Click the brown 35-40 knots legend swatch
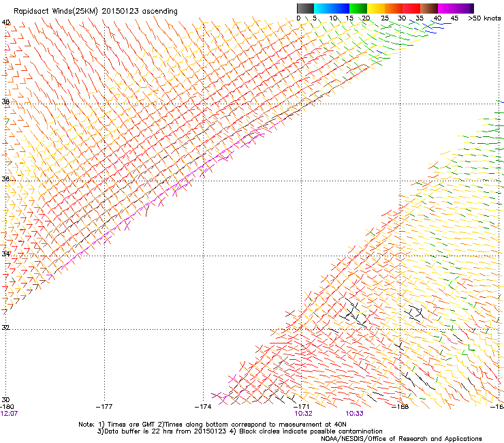This screenshot has width=504, height=443. tap(429, 8)
